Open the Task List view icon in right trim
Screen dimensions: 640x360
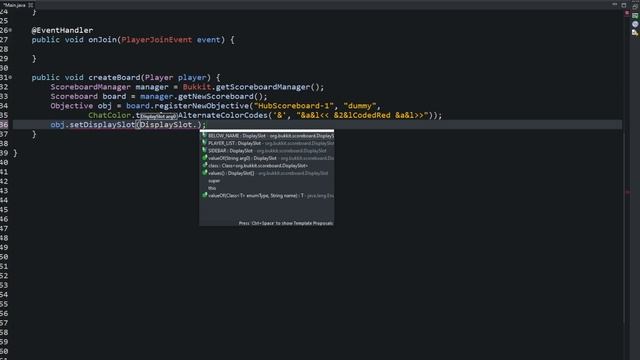pyautogui.click(x=635, y=16)
